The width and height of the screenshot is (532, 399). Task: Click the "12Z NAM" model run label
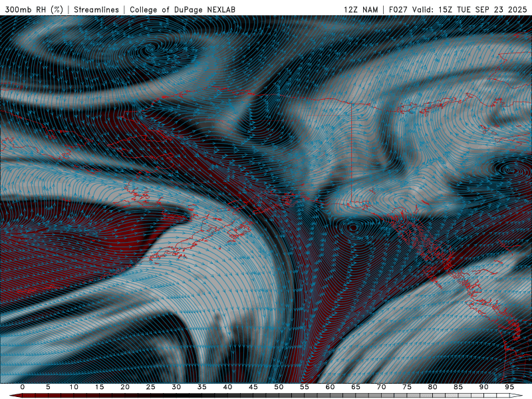click(360, 9)
